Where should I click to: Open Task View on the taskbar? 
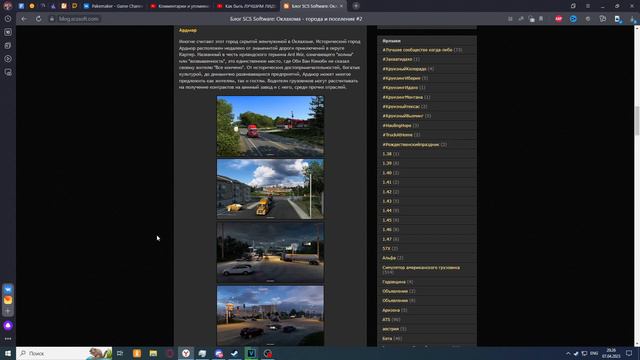(120, 353)
